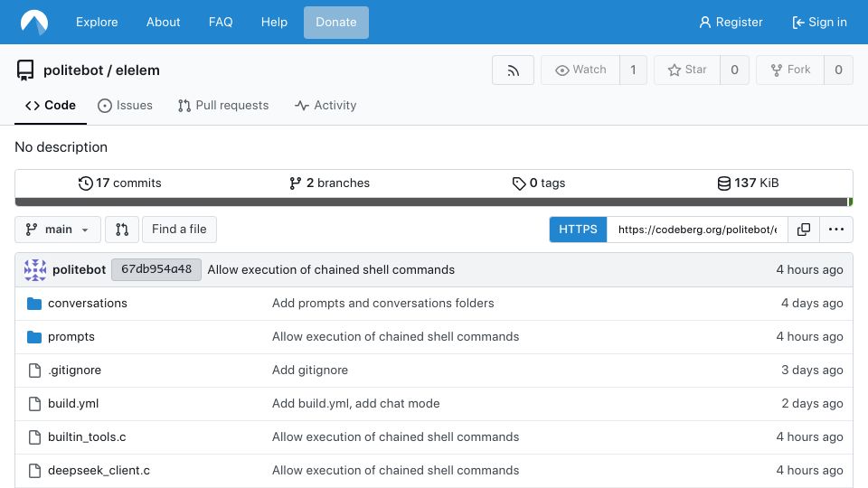Click the '2 days ago' timestamp
Image resolution: width=868 pixels, height=488 pixels.
[x=812, y=404]
